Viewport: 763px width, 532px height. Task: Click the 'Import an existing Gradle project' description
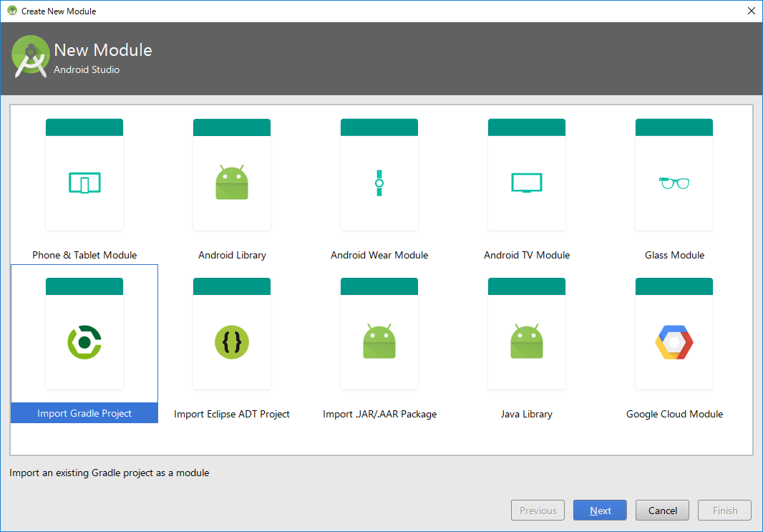(x=109, y=473)
